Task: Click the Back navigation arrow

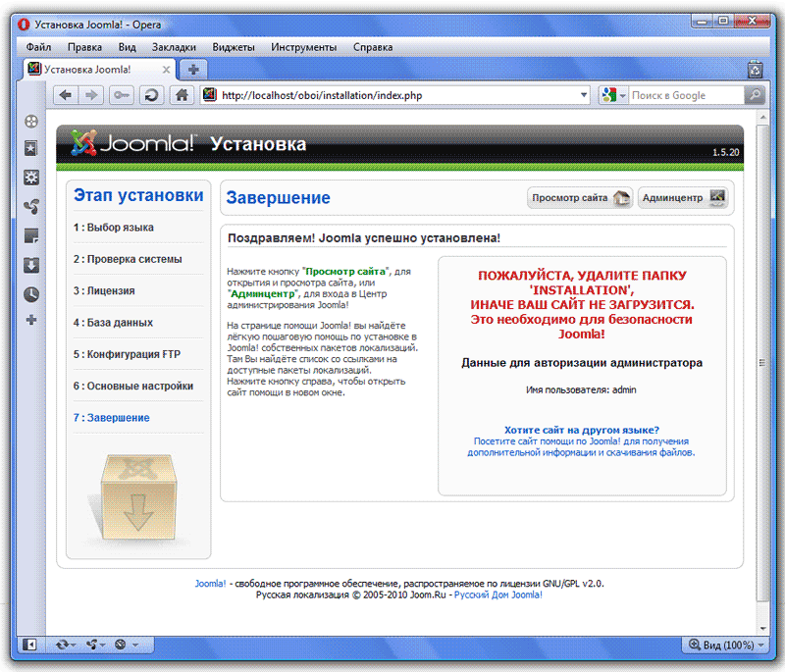Action: [66, 95]
